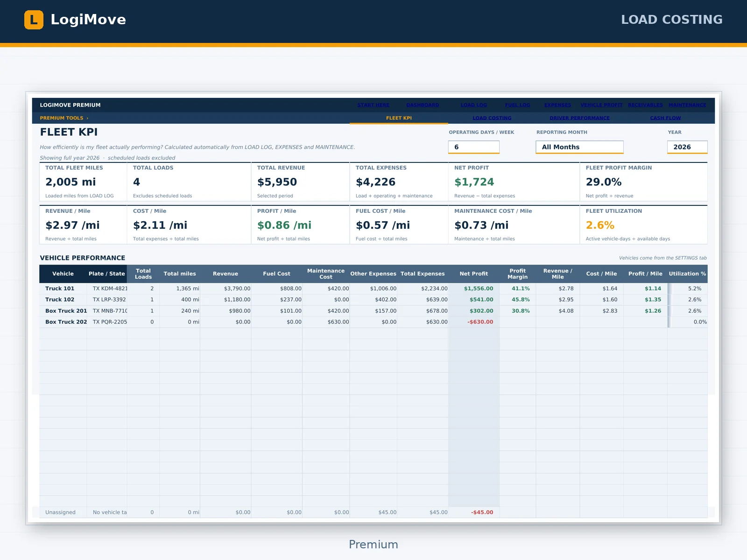Switch to the CASH FLOW tab
The height and width of the screenshot is (560, 747).
click(x=665, y=118)
